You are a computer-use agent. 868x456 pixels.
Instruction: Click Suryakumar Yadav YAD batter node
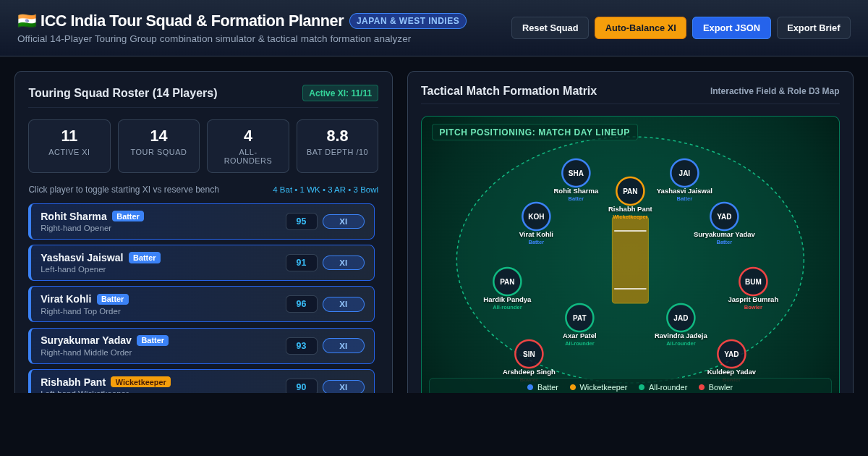pos(724,216)
